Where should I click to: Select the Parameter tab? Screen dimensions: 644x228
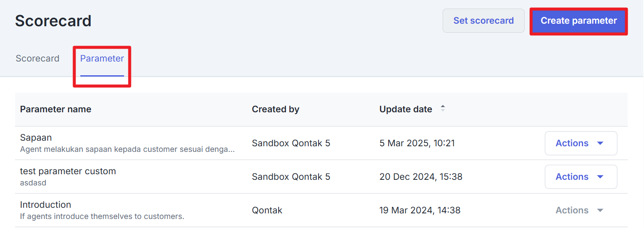[x=102, y=59]
